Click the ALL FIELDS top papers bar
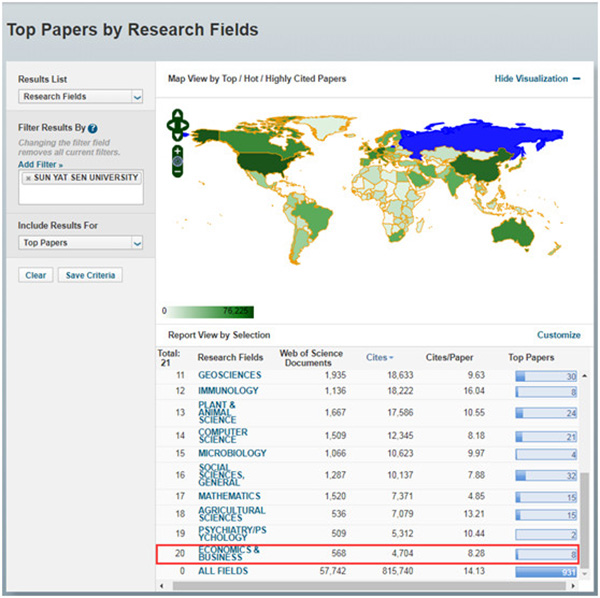Image resolution: width=600 pixels, height=598 pixels. click(x=545, y=572)
